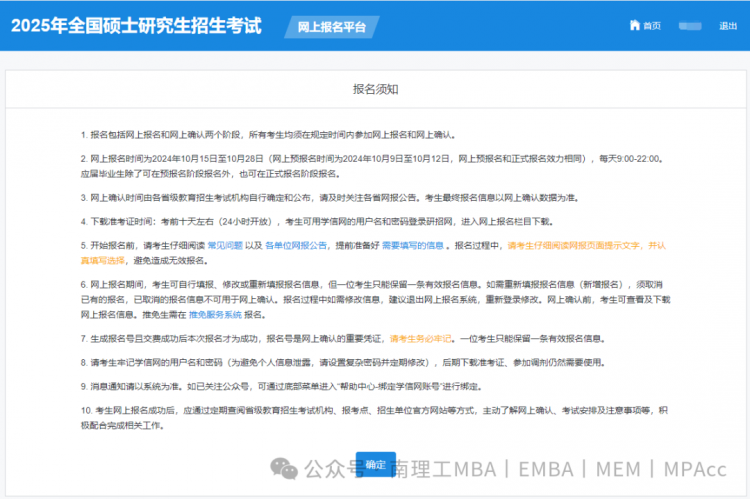
Task: Click item 6 text about 网上报名期间
Action: point(375,299)
